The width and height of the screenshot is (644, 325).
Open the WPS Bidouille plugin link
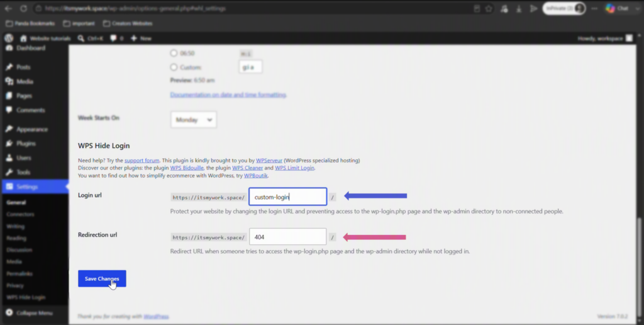click(x=187, y=168)
